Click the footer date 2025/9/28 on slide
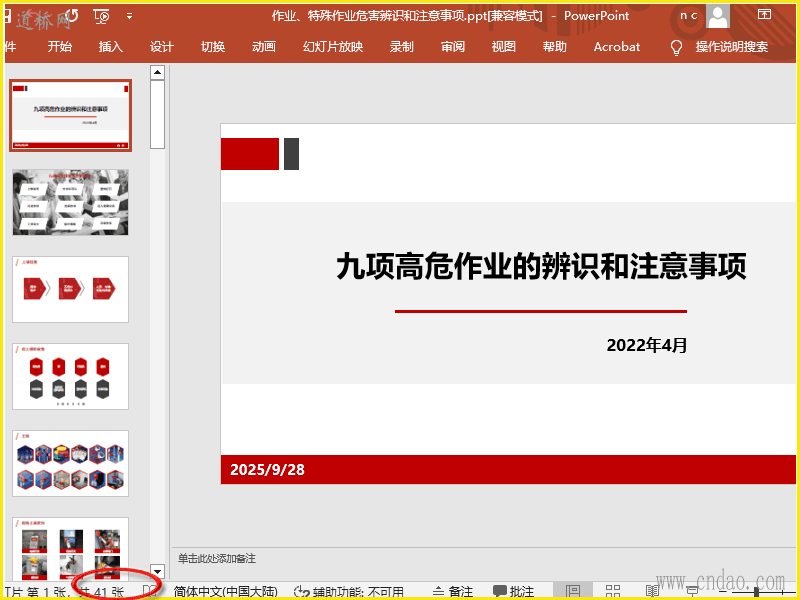The image size is (800, 600). click(267, 470)
